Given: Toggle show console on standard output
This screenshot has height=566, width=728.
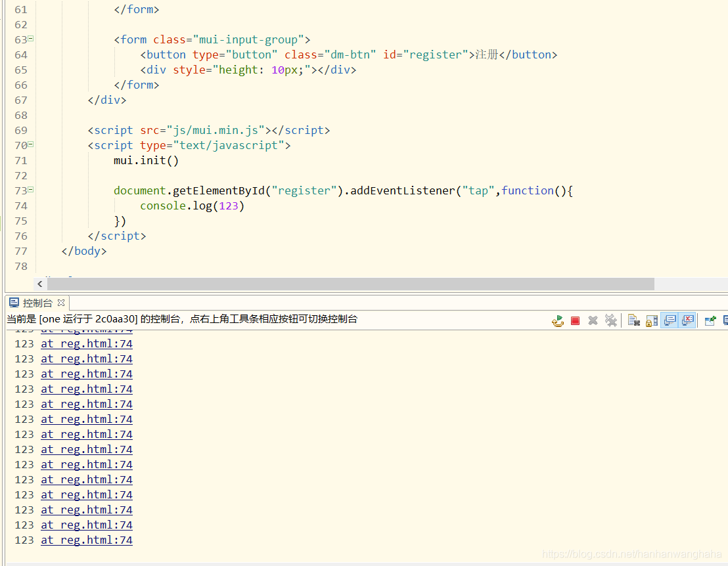Looking at the screenshot, I should tap(670, 320).
